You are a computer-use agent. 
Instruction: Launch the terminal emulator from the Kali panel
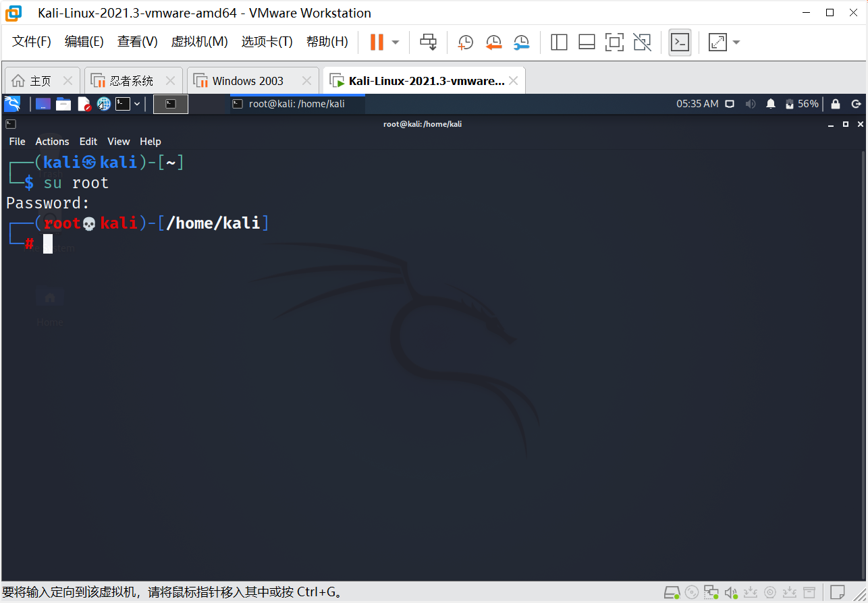(x=123, y=104)
